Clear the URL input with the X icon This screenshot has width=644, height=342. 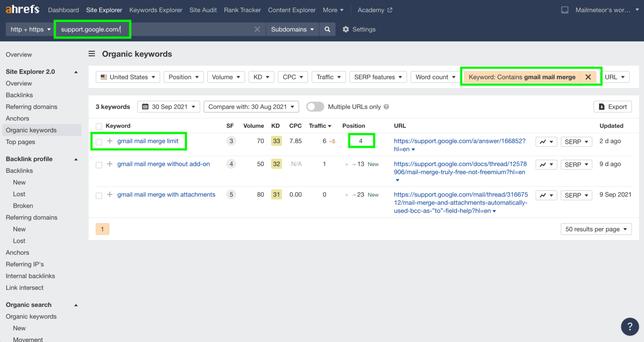pos(257,29)
